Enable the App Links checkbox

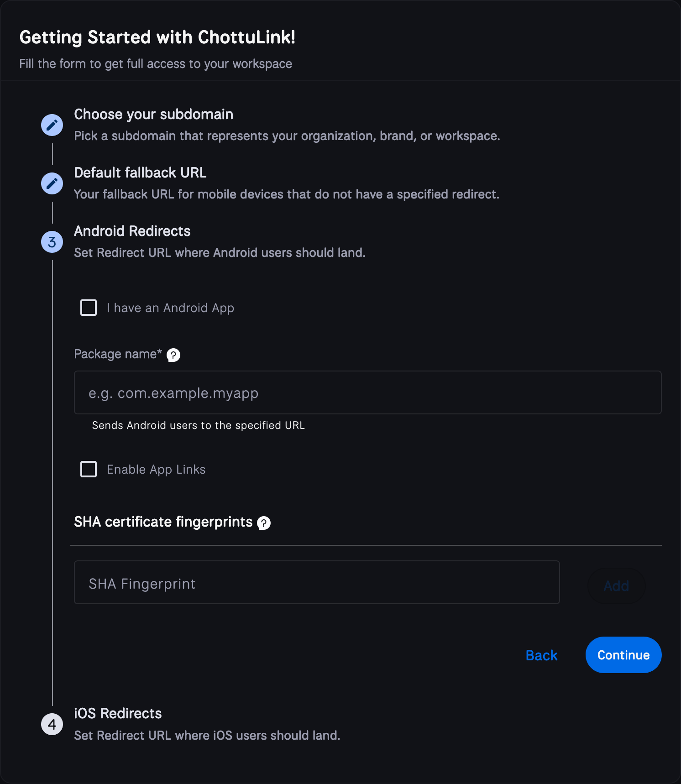pyautogui.click(x=88, y=469)
